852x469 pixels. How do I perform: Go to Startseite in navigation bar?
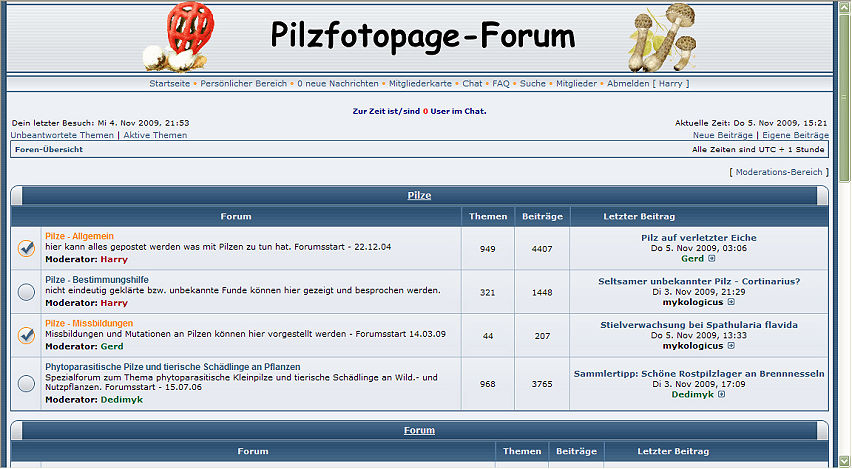(x=170, y=84)
